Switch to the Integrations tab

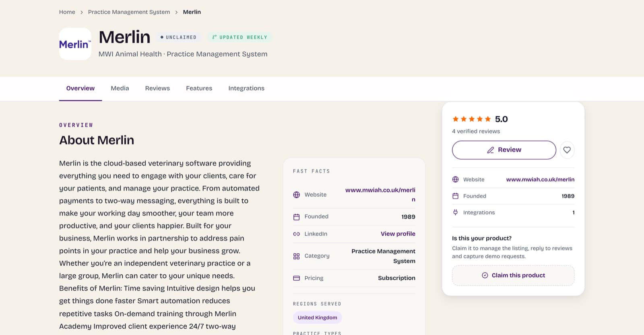[246, 88]
